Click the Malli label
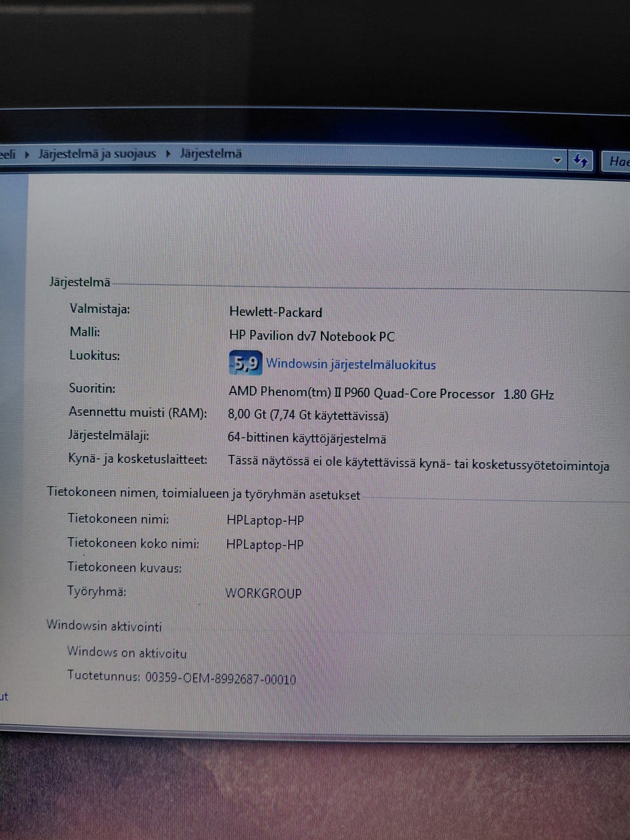The image size is (630, 840). pos(85,332)
